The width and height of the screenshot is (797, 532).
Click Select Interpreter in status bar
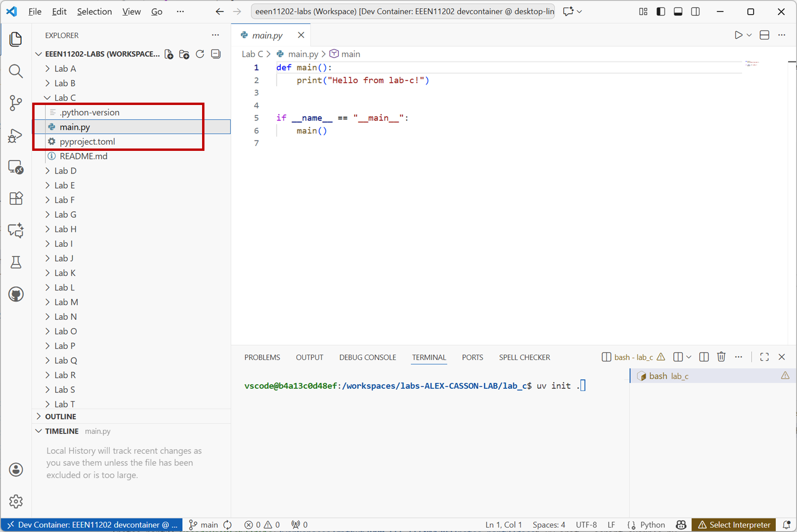coord(734,525)
